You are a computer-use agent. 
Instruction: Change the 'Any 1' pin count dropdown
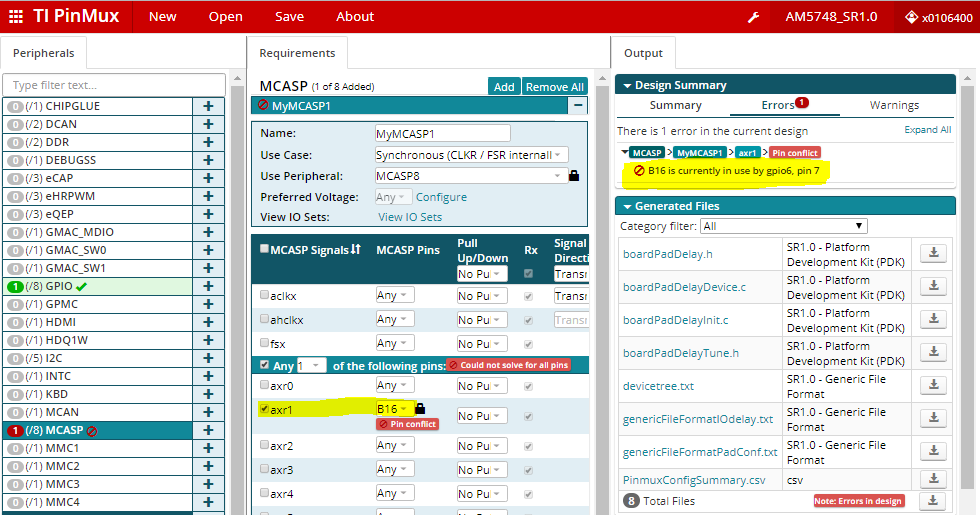tap(311, 365)
